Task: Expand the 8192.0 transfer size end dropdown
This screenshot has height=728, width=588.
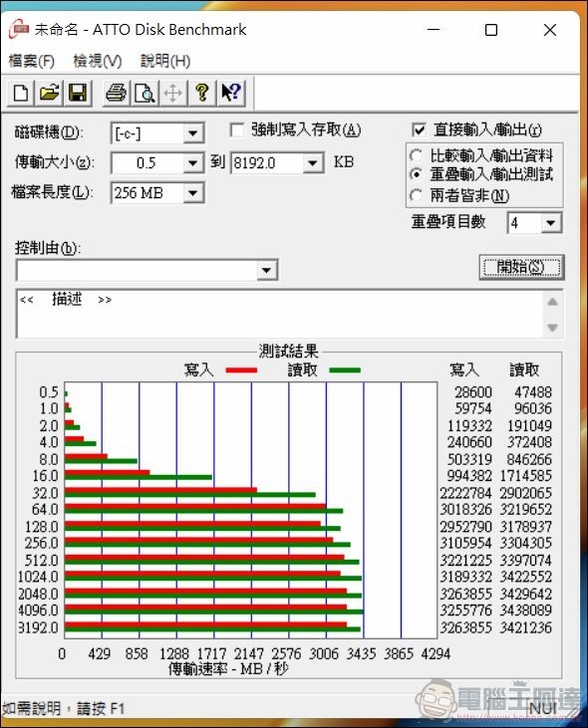Action: pos(313,163)
